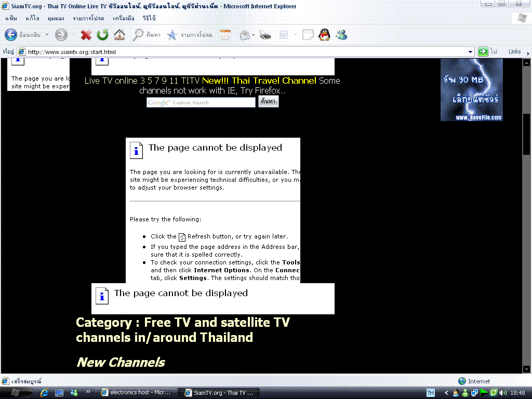Open the volume speaker tray icon
The width and height of the screenshot is (532, 399).
point(503,393)
